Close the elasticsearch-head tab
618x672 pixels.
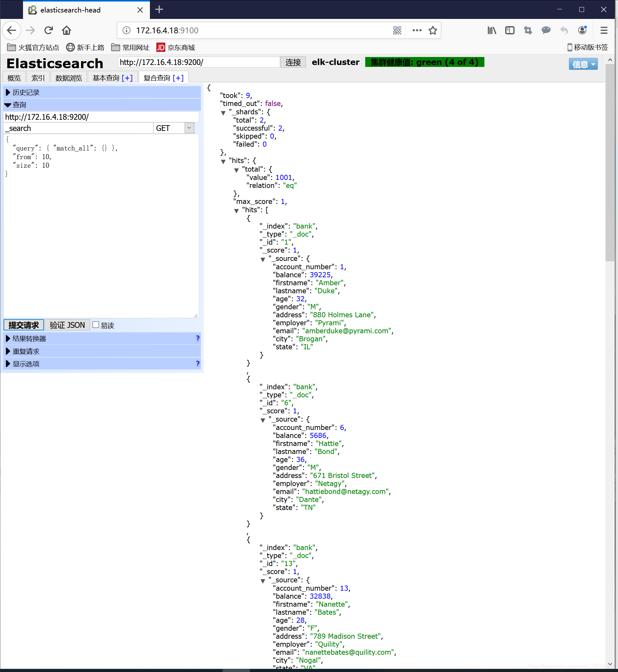coord(140,10)
